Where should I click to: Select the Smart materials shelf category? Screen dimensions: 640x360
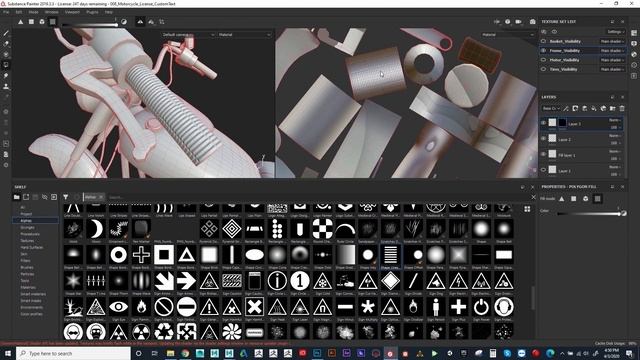tap(33, 294)
